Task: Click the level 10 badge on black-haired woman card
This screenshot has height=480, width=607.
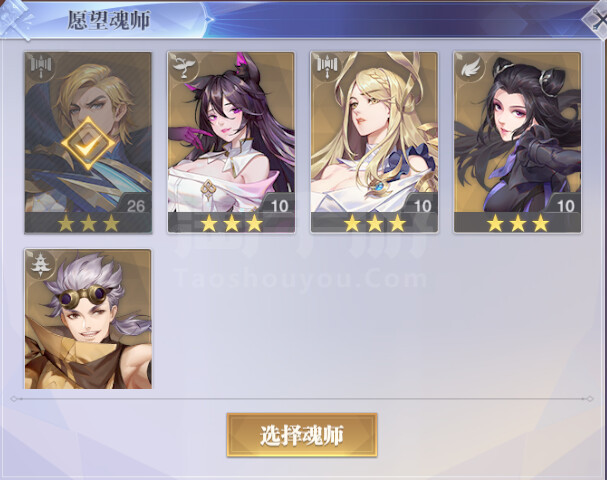Action: (565, 205)
